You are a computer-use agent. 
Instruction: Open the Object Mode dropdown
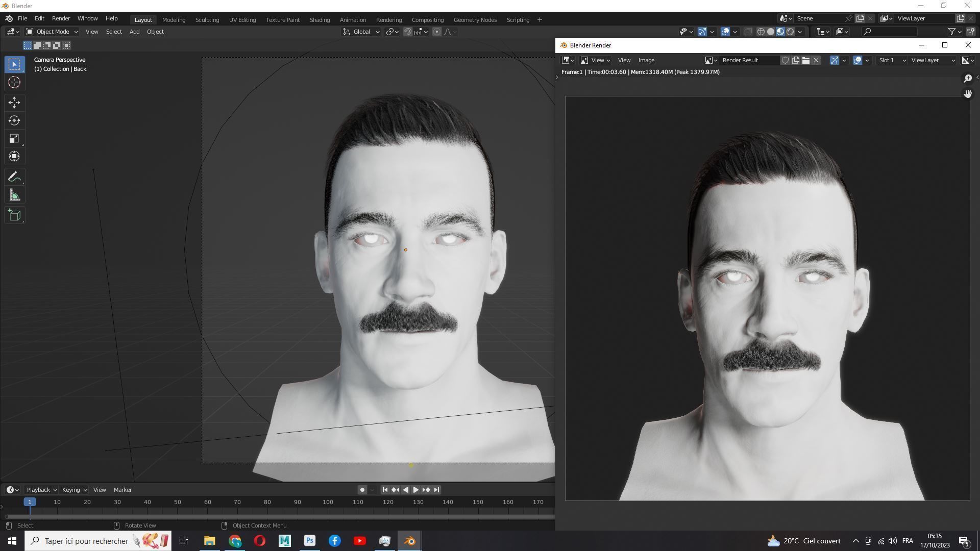[x=52, y=32]
